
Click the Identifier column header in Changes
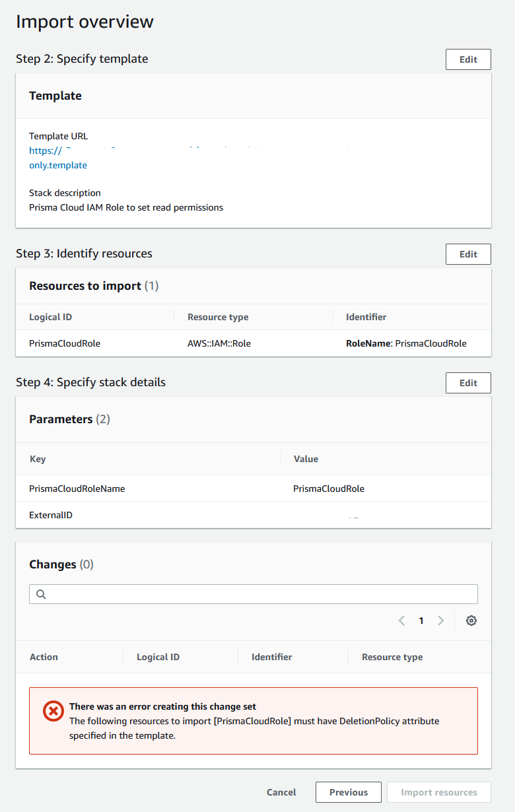pos(272,657)
